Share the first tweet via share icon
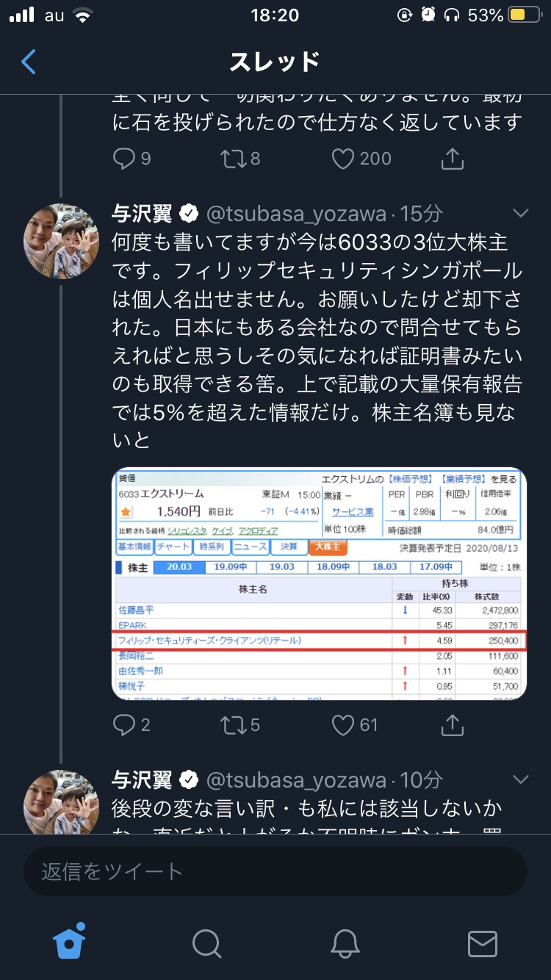Viewport: 551px width, 980px height. pyautogui.click(x=452, y=158)
